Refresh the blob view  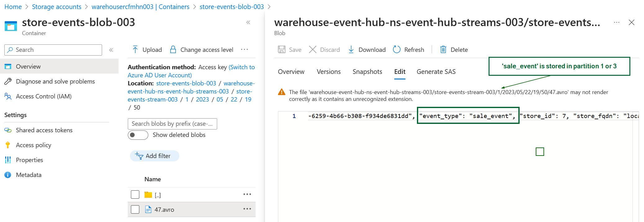pyautogui.click(x=409, y=50)
